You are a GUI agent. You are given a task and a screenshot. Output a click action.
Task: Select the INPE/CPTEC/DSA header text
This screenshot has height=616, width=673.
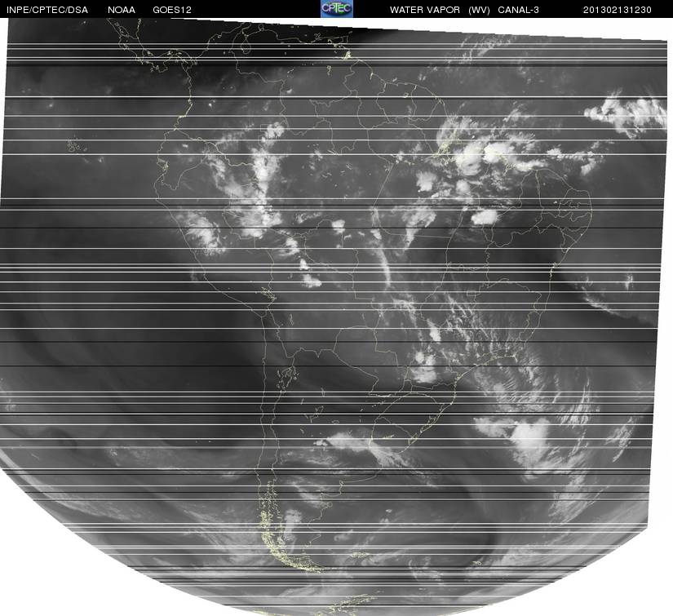click(47, 10)
